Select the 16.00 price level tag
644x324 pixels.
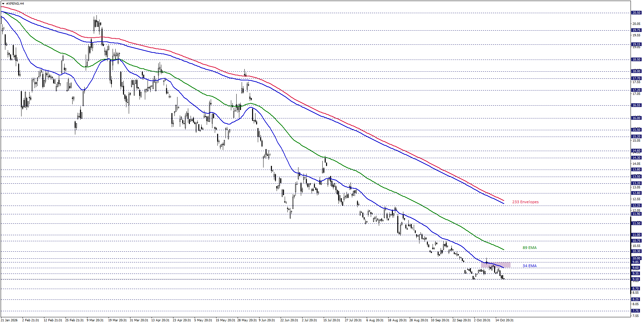pyautogui.click(x=636, y=118)
